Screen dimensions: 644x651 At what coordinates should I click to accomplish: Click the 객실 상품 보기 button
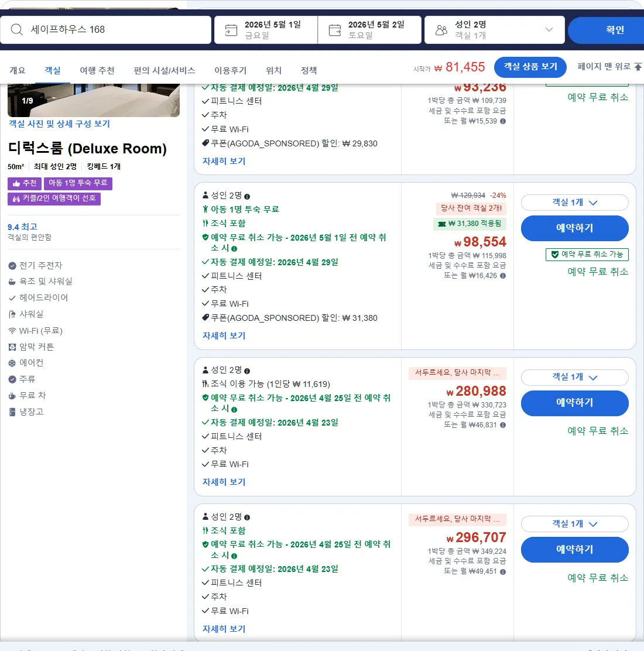coord(530,67)
